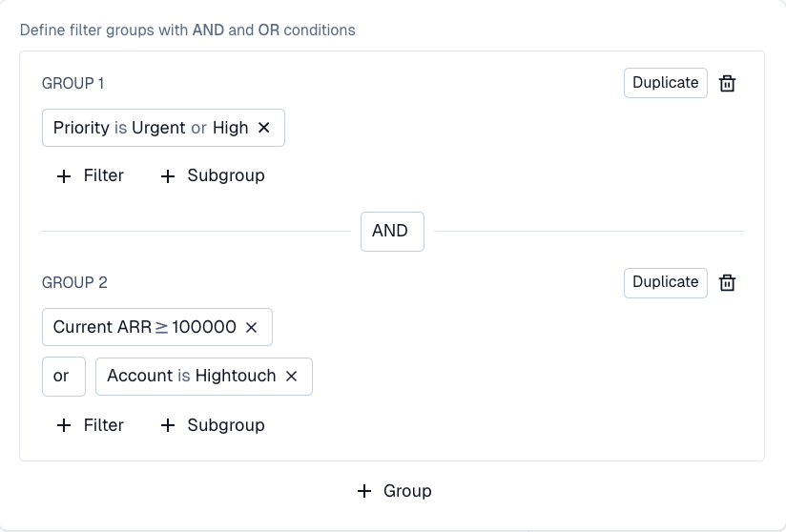Remove the Priority filter chip
Viewport: 786px width, 532px height.
pos(264,128)
